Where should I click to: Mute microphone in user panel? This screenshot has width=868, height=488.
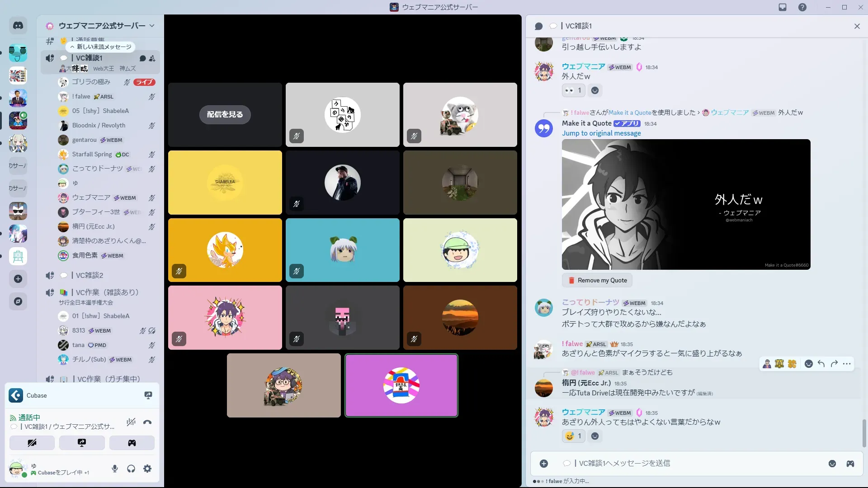(115, 469)
